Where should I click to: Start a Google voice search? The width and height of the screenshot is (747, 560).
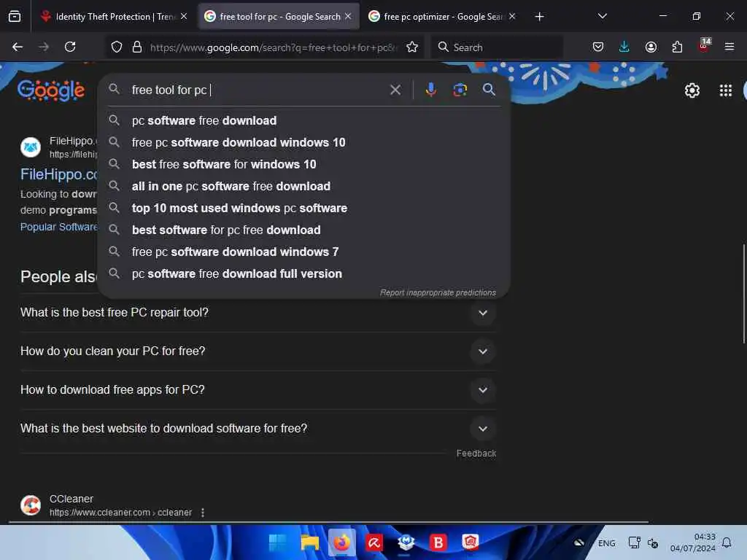pyautogui.click(x=430, y=90)
